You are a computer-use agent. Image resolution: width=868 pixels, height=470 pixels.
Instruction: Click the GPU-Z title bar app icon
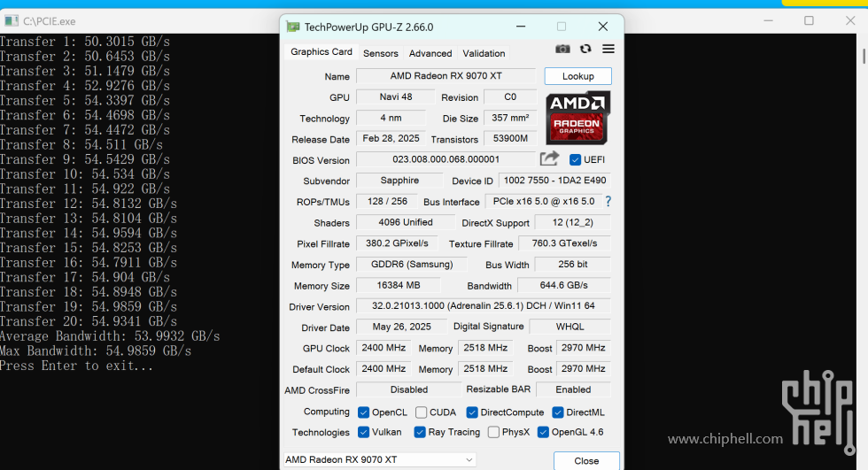[293, 27]
